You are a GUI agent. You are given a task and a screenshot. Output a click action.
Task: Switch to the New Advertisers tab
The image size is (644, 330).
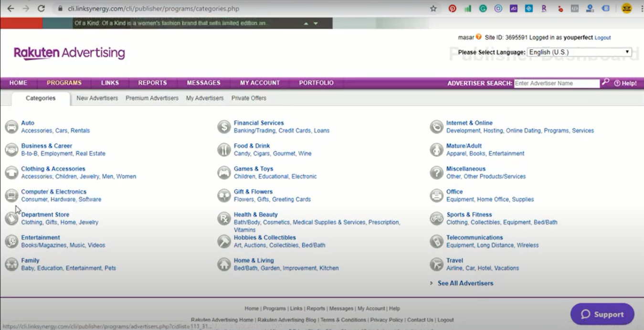pyautogui.click(x=97, y=98)
